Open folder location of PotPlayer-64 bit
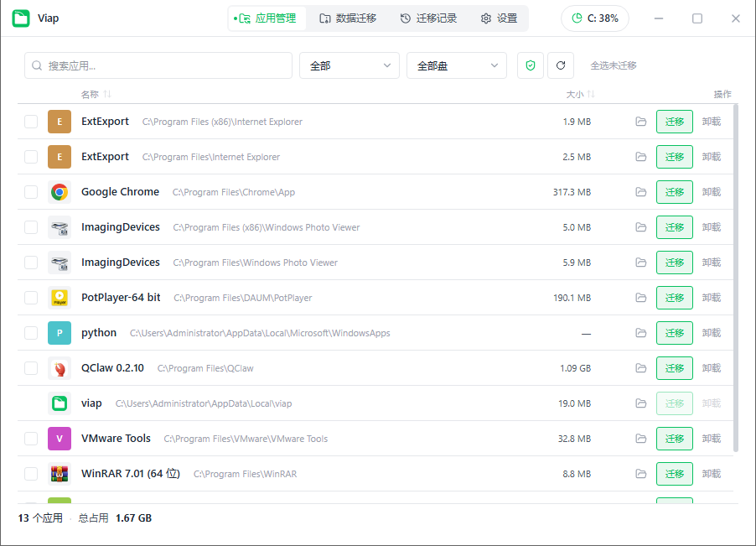The width and height of the screenshot is (756, 546). coord(641,298)
